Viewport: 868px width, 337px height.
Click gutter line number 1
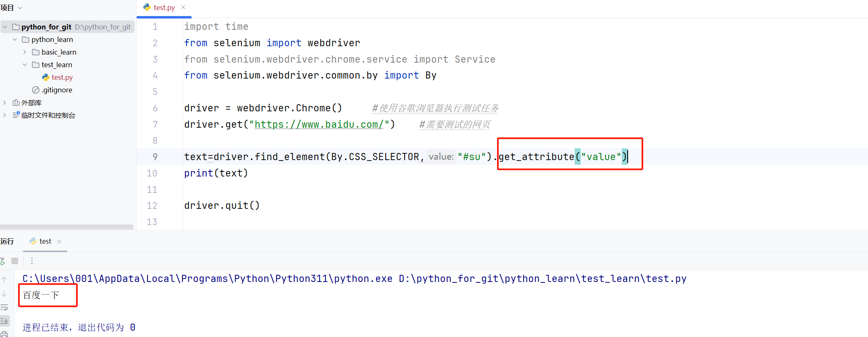(155, 27)
